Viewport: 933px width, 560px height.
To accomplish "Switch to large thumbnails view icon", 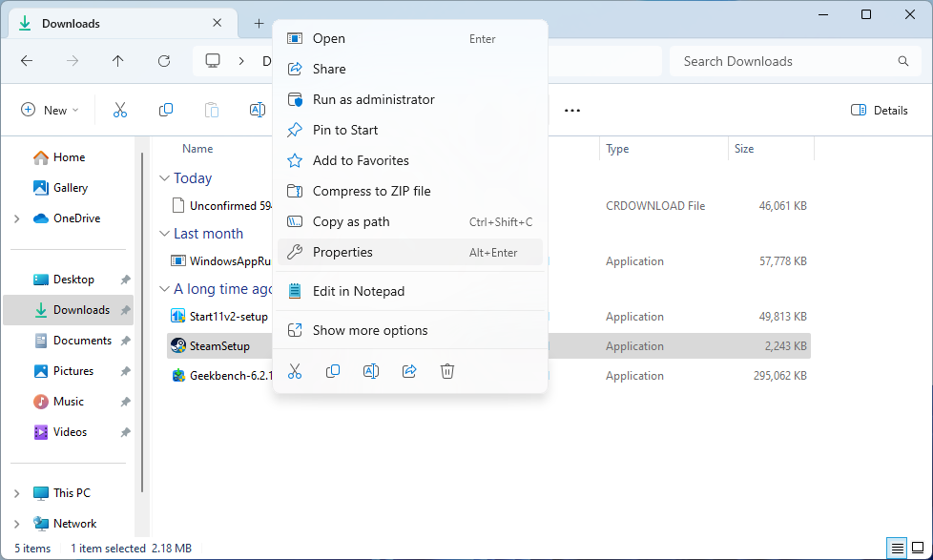I will click(918, 548).
